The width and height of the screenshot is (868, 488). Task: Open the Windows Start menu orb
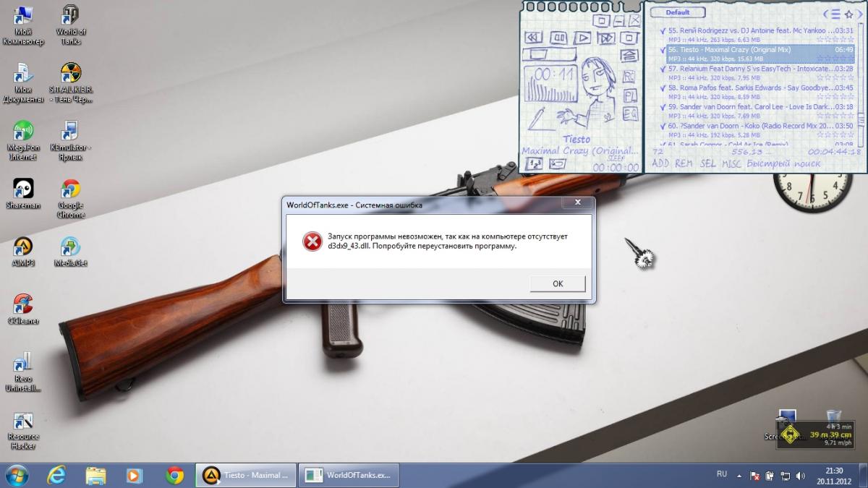pyautogui.click(x=17, y=475)
